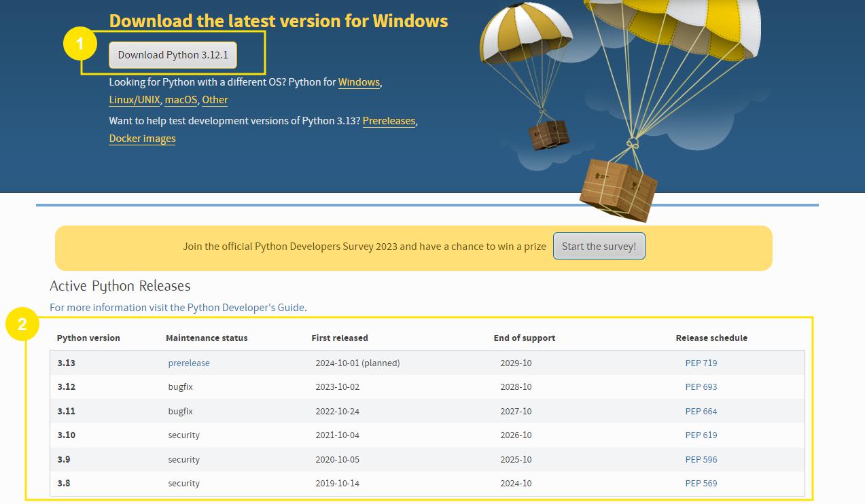Screen dimensions: 865x504
Task: Click the Active Python Releases heading
Action: 120,286
